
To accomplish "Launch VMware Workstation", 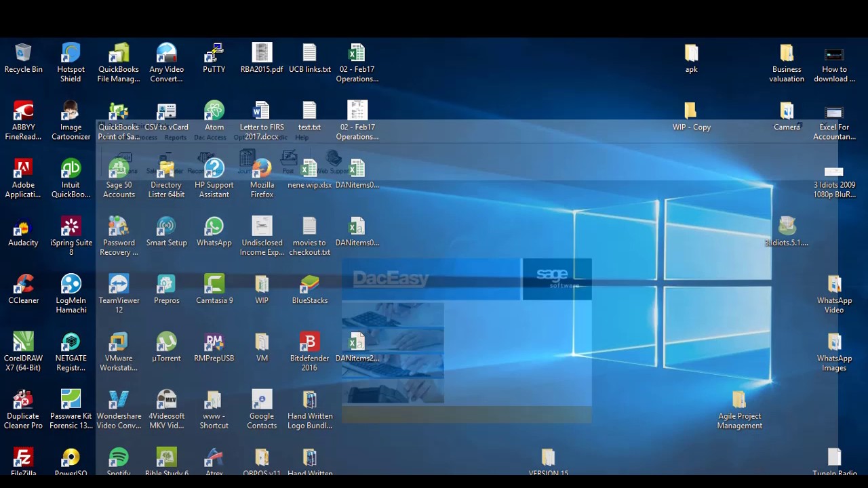I will pyautogui.click(x=119, y=352).
